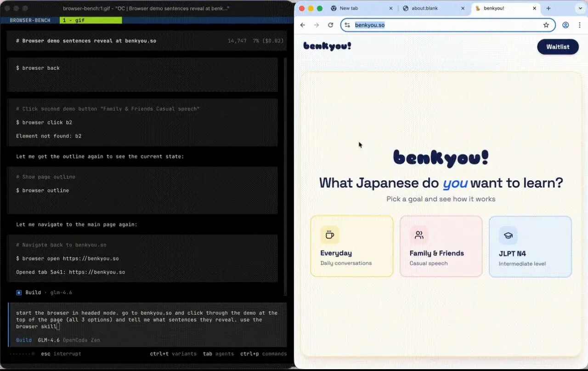Click the "esc interrupt" hint
Viewport: 588px width, 371px height.
coord(61,354)
